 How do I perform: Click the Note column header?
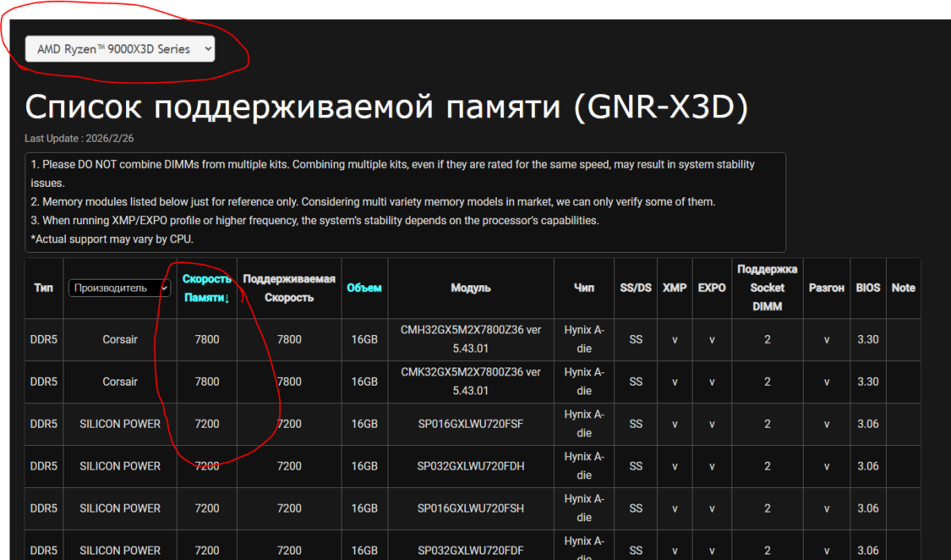pos(903,288)
